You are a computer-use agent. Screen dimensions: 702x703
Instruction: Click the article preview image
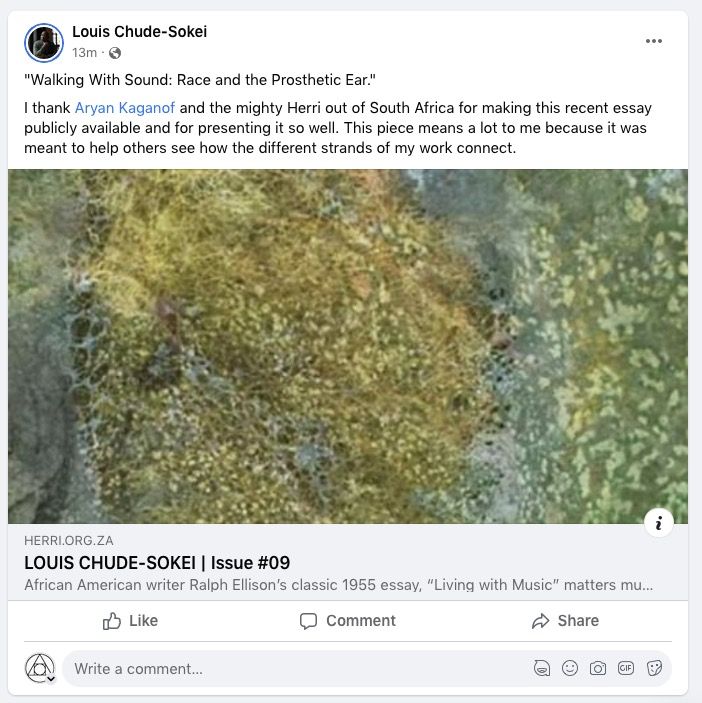[348, 345]
